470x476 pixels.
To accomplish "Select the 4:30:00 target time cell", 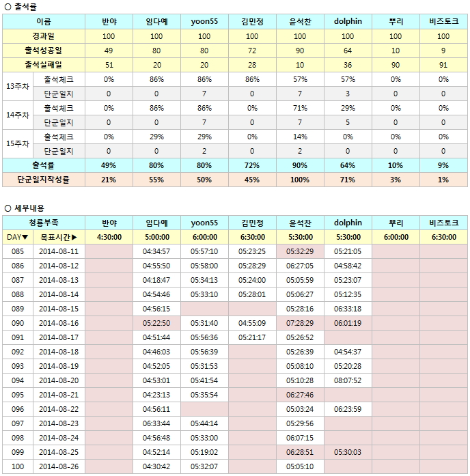I will click(109, 237).
